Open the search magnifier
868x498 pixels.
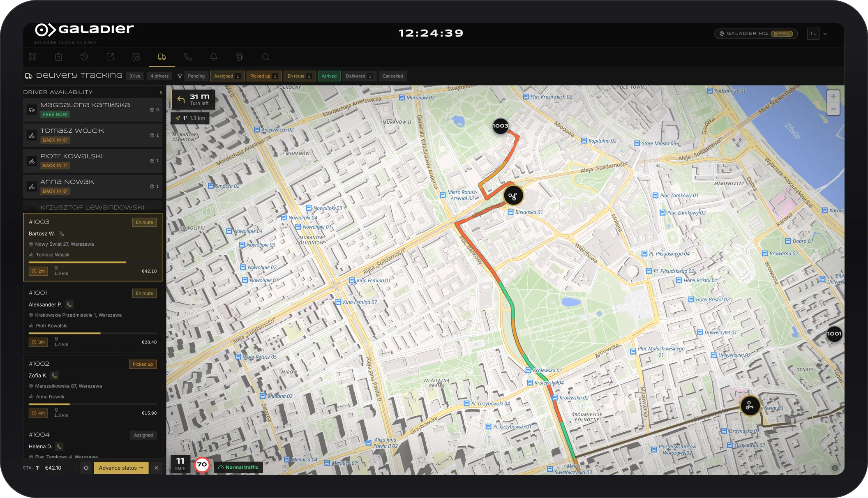[x=265, y=57]
